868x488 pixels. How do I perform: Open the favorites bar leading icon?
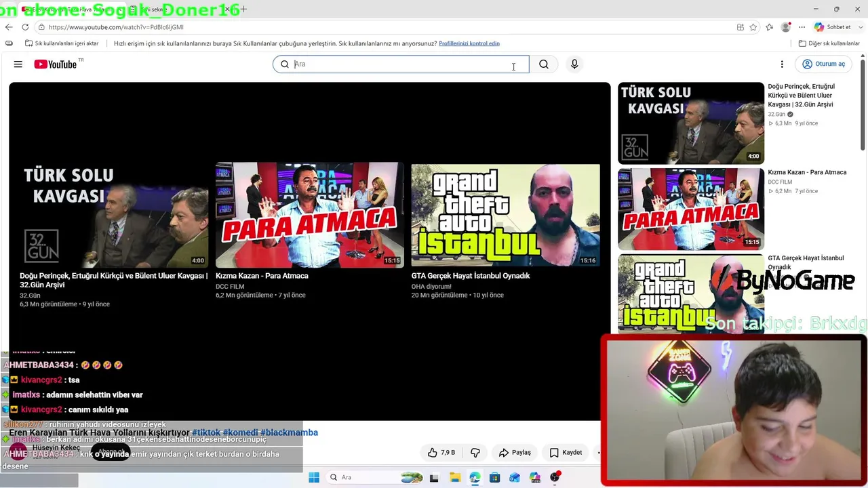tap(9, 43)
